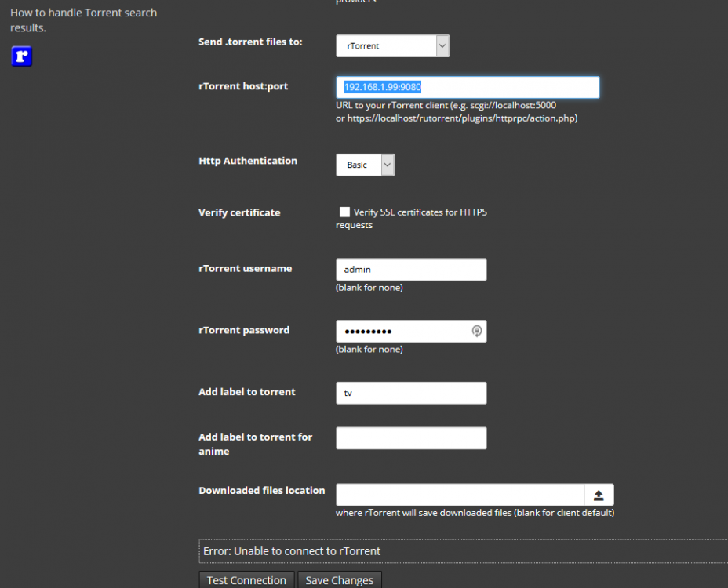
Task: Toggle Verify SSL certificates checkbox
Action: pyautogui.click(x=344, y=212)
